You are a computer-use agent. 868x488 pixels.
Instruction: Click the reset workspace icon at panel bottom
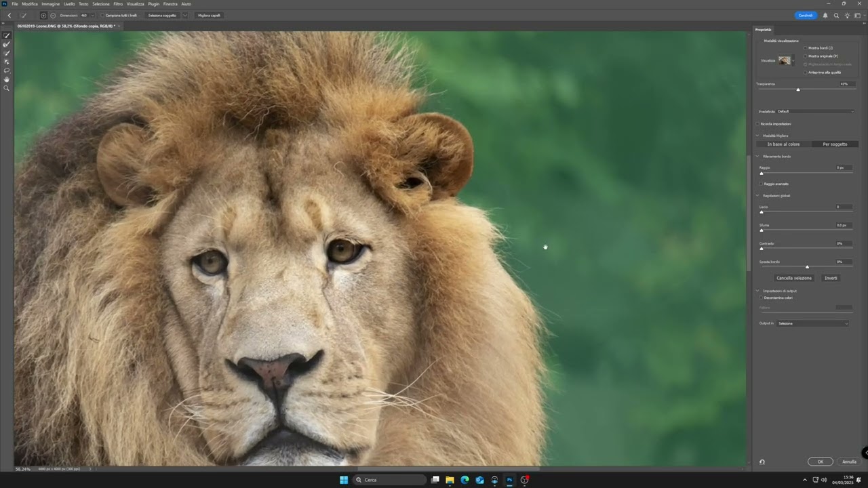(762, 462)
